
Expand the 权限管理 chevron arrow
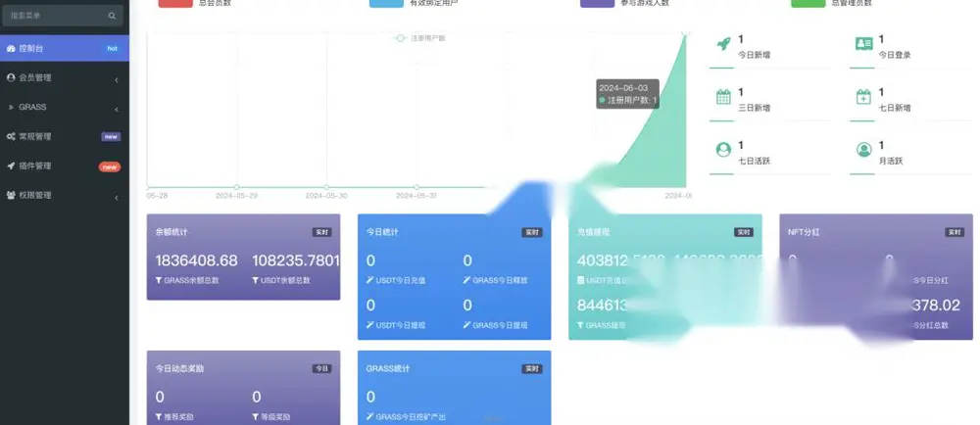(x=117, y=198)
